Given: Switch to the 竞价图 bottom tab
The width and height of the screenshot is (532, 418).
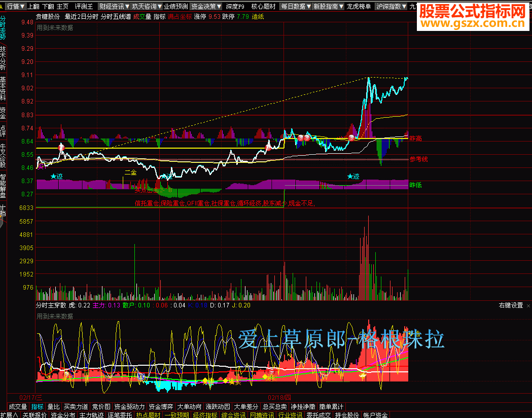Looking at the screenshot, I should click(x=101, y=406).
